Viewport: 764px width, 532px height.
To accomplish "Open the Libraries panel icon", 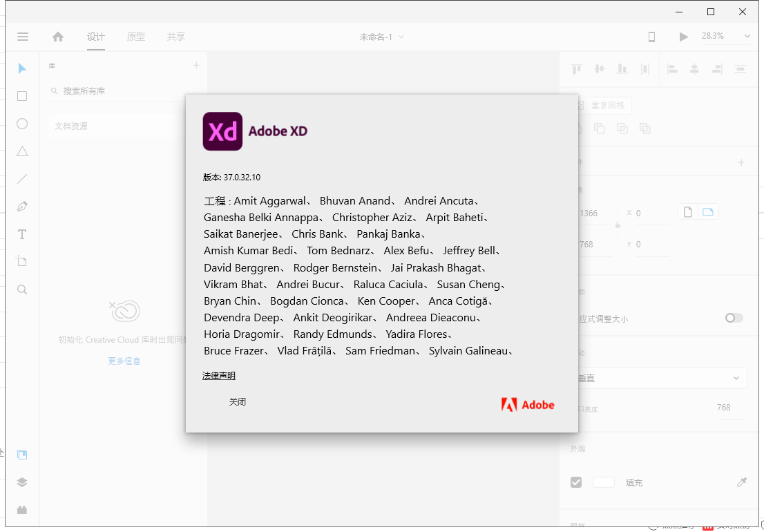I will [22, 455].
